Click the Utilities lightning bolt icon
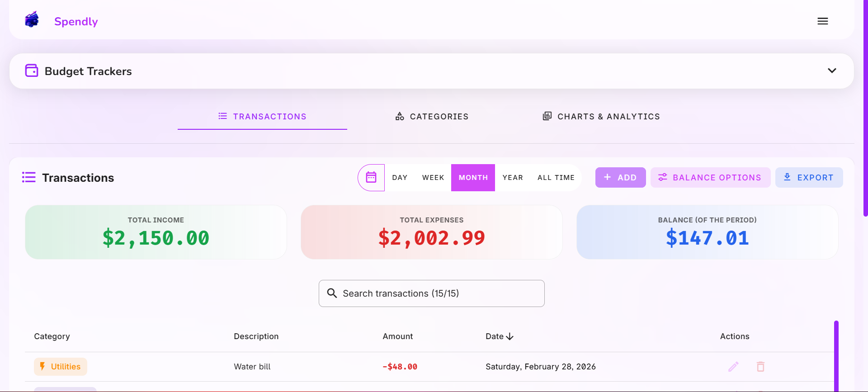Image resolution: width=868 pixels, height=392 pixels. click(x=42, y=367)
